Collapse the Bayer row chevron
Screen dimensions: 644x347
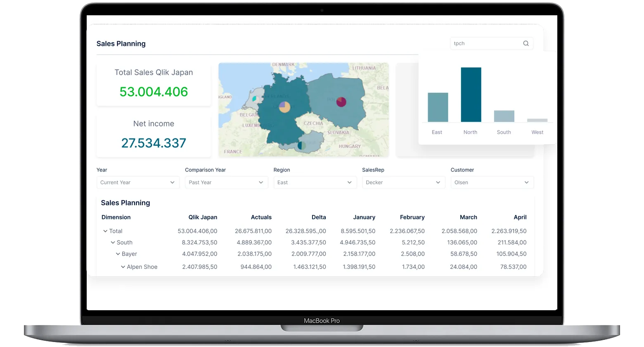click(118, 254)
